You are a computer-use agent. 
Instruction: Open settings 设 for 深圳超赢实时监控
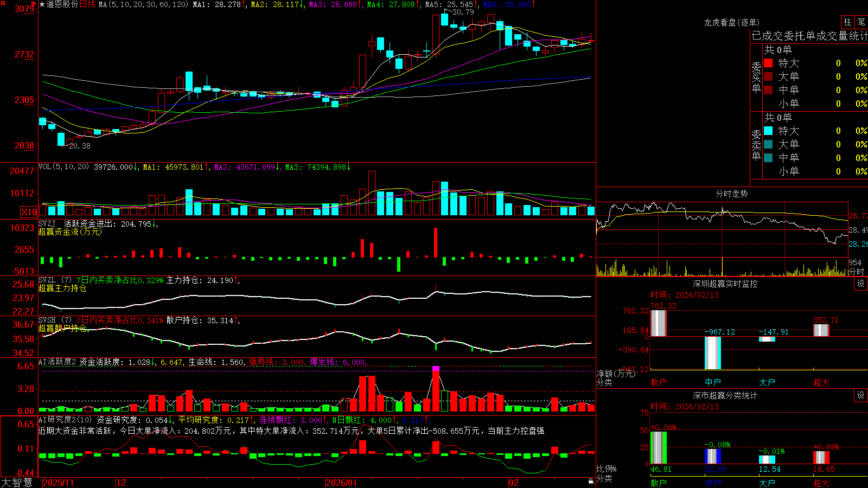pyautogui.click(x=861, y=284)
